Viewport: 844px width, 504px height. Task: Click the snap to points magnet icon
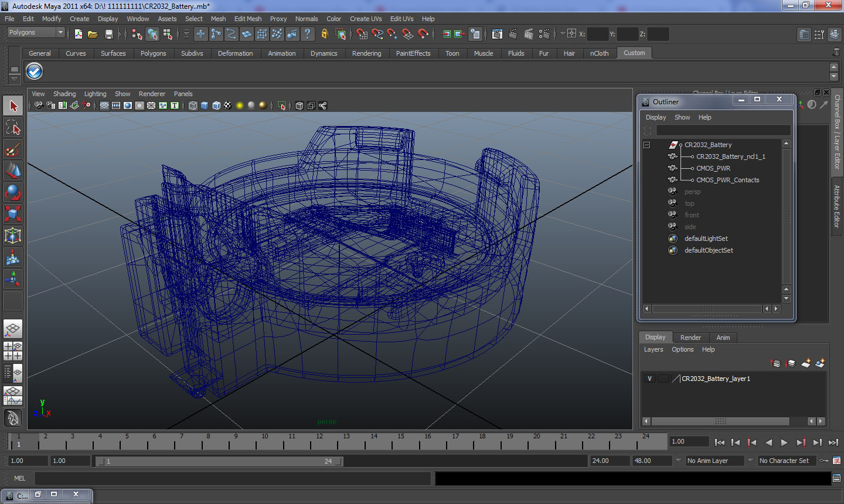pos(393,34)
